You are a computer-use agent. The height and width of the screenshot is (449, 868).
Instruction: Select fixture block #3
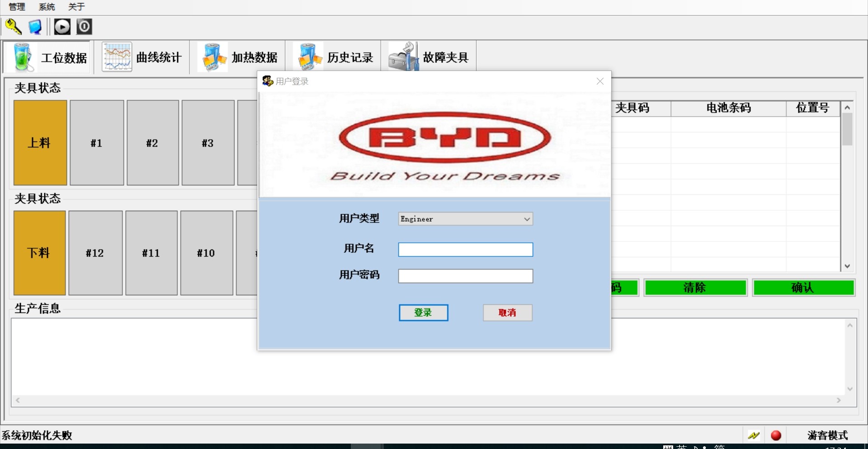(x=208, y=143)
